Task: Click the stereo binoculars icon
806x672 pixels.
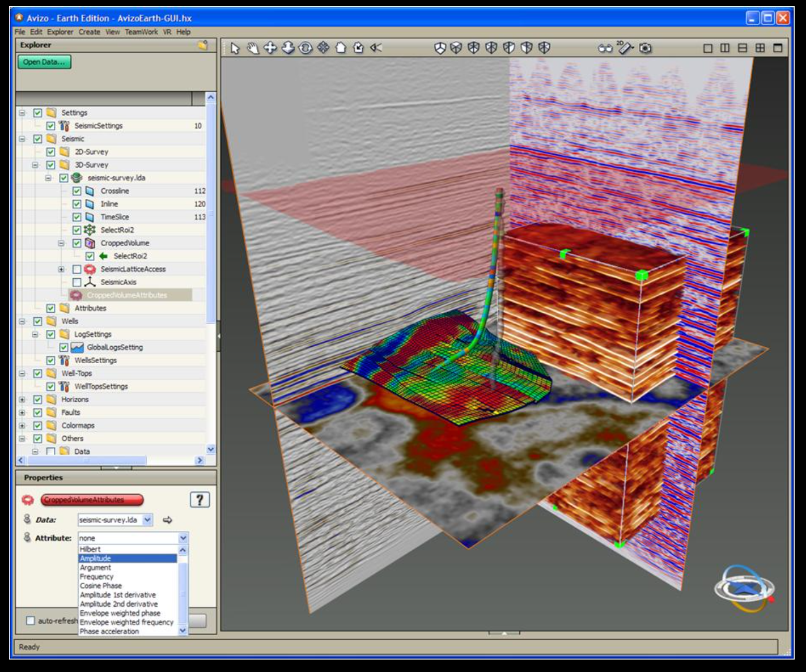Action: coord(605,48)
